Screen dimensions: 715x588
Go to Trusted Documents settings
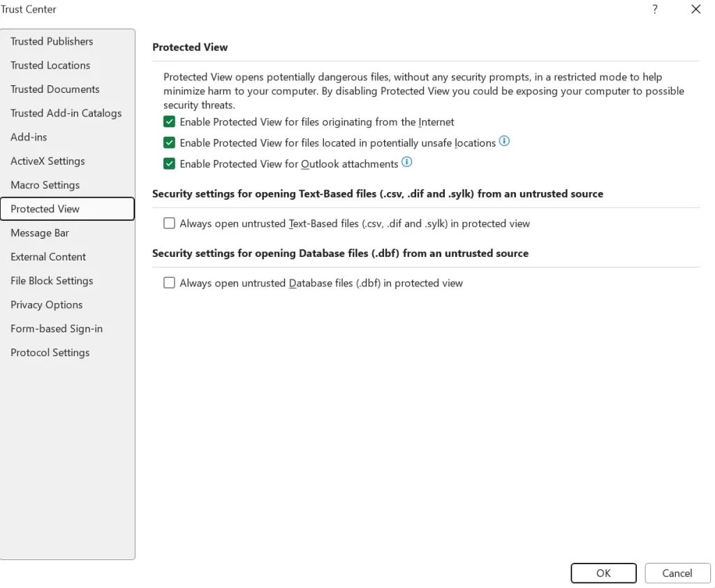click(x=55, y=89)
